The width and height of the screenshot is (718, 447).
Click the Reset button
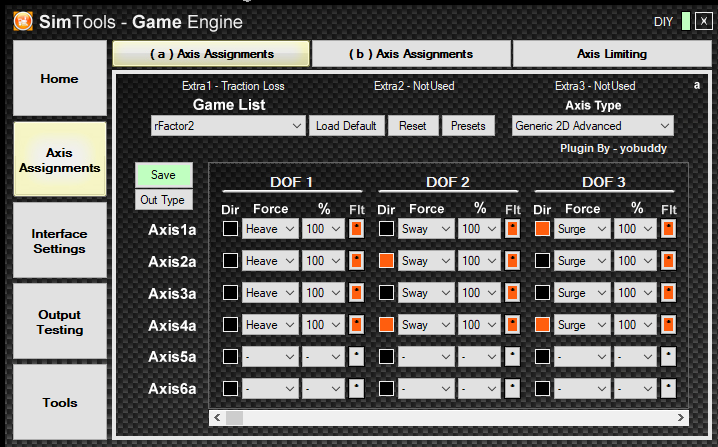coord(413,125)
